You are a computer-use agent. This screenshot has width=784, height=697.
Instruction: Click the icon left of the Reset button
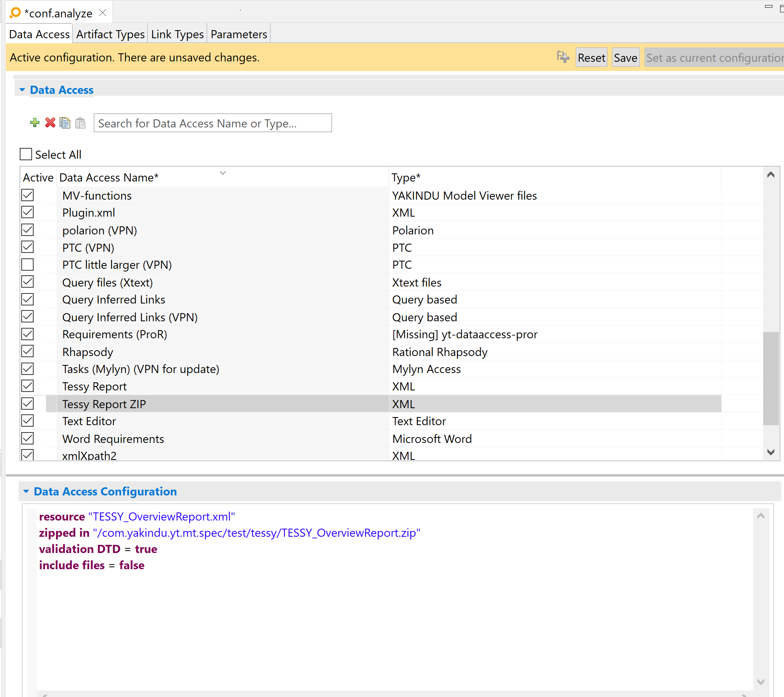click(563, 57)
